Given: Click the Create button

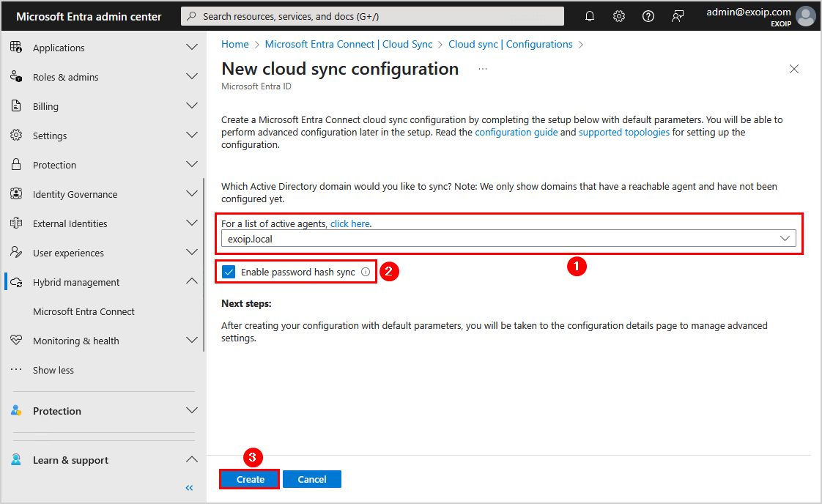Looking at the screenshot, I should click(250, 479).
